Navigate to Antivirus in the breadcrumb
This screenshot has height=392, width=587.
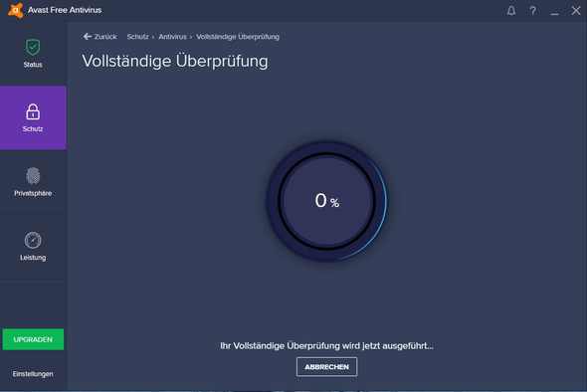pyautogui.click(x=172, y=37)
